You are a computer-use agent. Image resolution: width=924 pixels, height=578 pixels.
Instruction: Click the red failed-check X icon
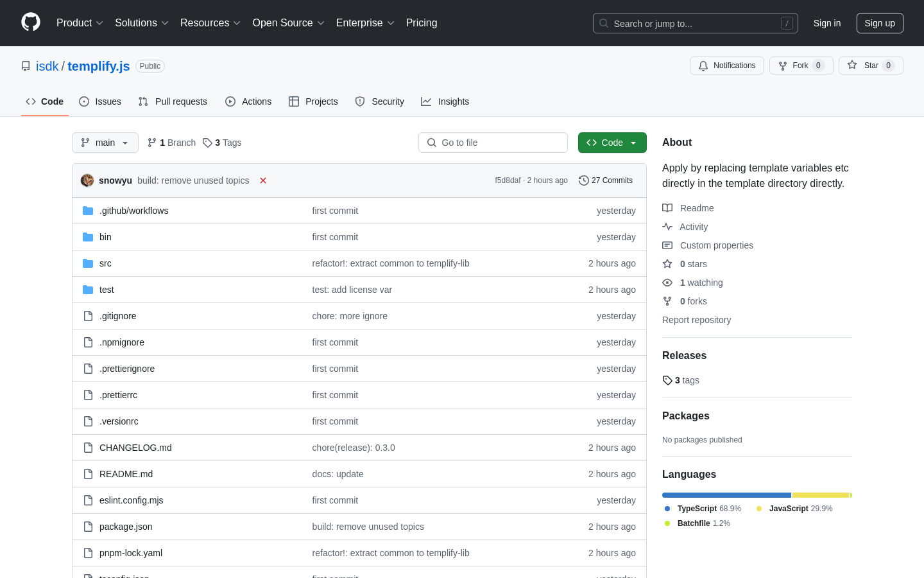coord(263,180)
